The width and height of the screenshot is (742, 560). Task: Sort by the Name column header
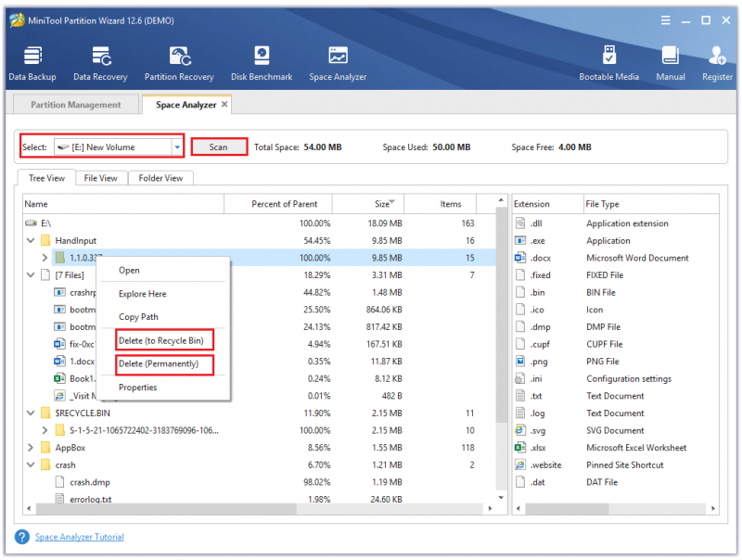pyautogui.click(x=123, y=204)
